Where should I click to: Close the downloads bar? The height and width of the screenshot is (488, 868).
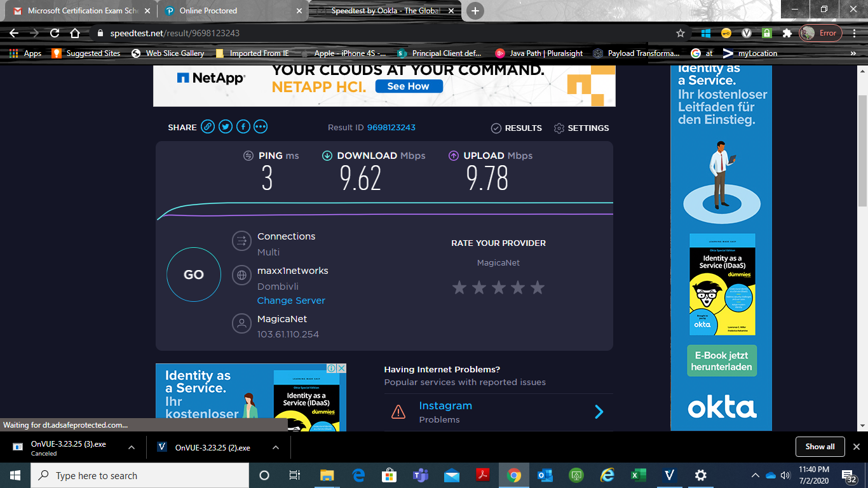click(x=856, y=447)
